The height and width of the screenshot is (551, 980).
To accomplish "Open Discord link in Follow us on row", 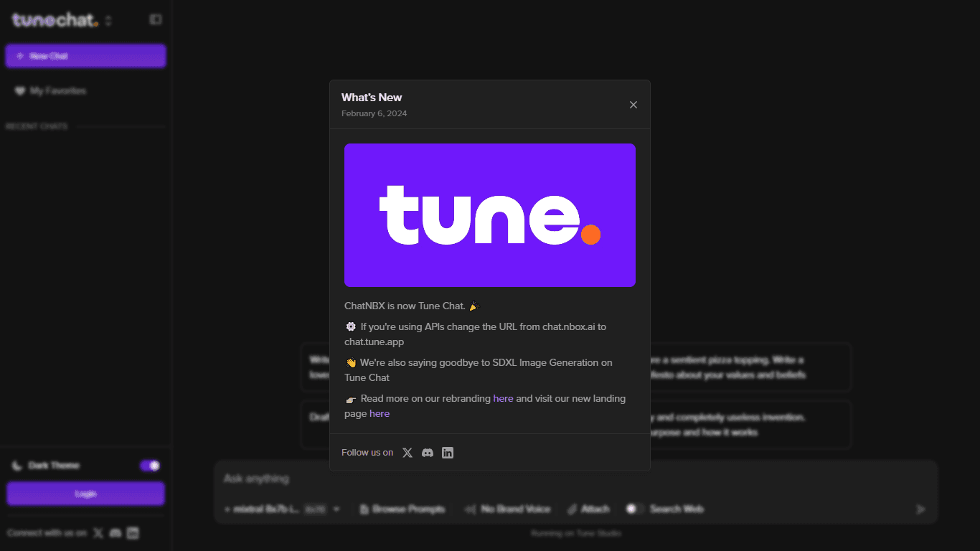I will [428, 453].
